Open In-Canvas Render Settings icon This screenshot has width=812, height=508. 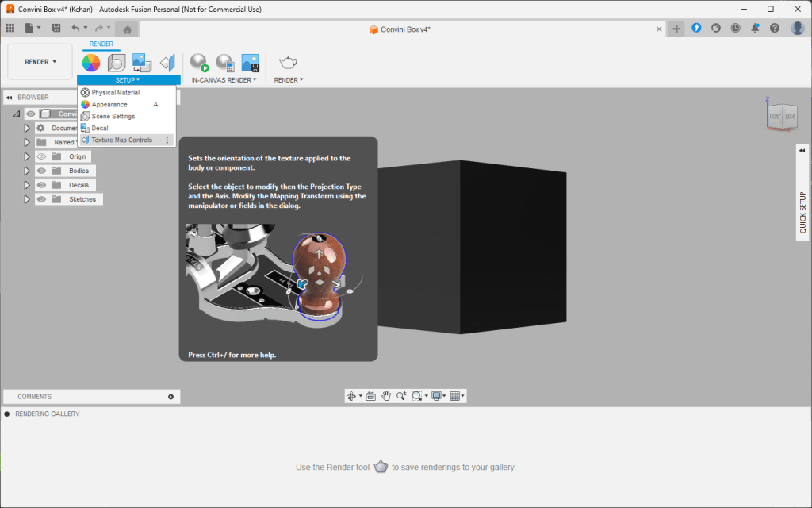[x=225, y=63]
